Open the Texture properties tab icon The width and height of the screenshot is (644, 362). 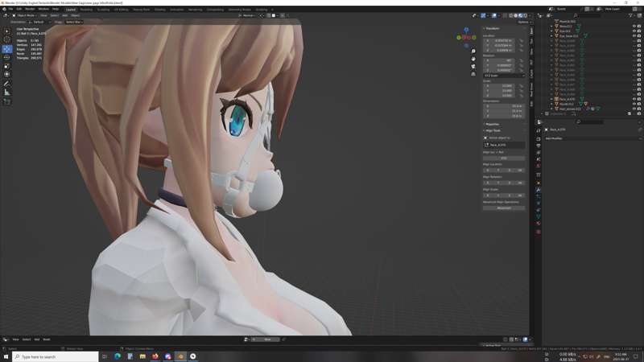coord(539,232)
